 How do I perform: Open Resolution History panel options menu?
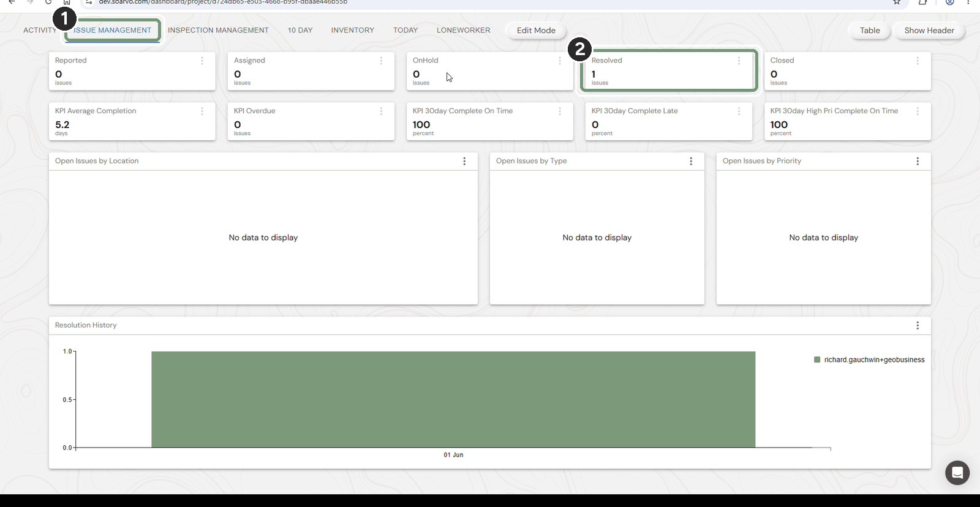[918, 325]
